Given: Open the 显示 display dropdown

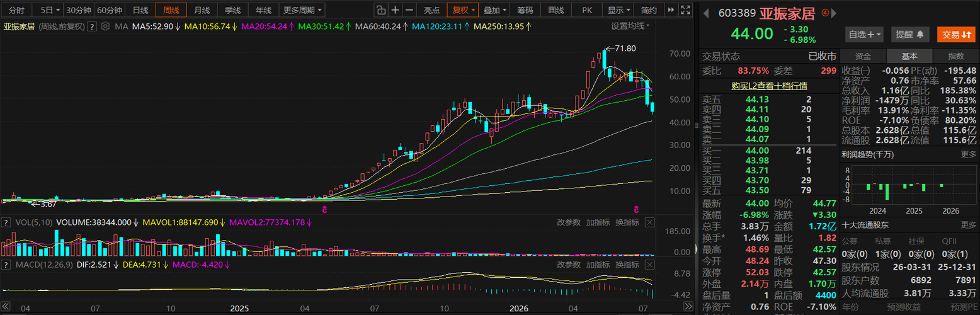Looking at the screenshot, I should (x=619, y=10).
